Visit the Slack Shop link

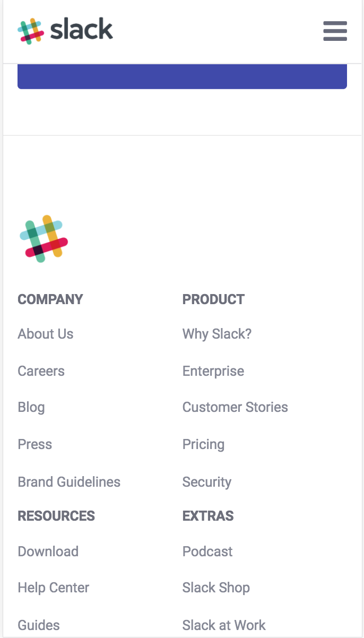[216, 588]
